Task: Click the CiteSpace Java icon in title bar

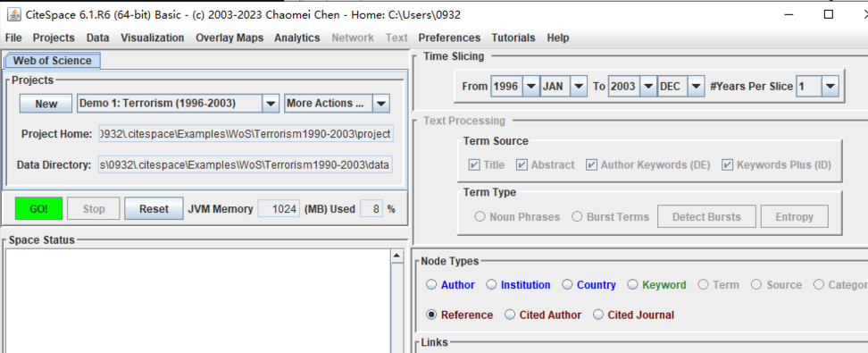Action: click(14, 15)
